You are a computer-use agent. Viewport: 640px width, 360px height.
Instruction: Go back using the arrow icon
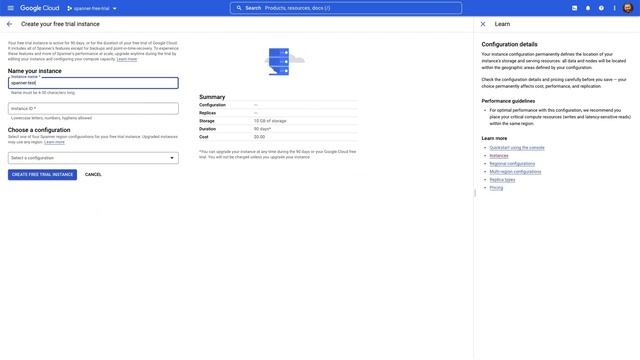[x=9, y=24]
